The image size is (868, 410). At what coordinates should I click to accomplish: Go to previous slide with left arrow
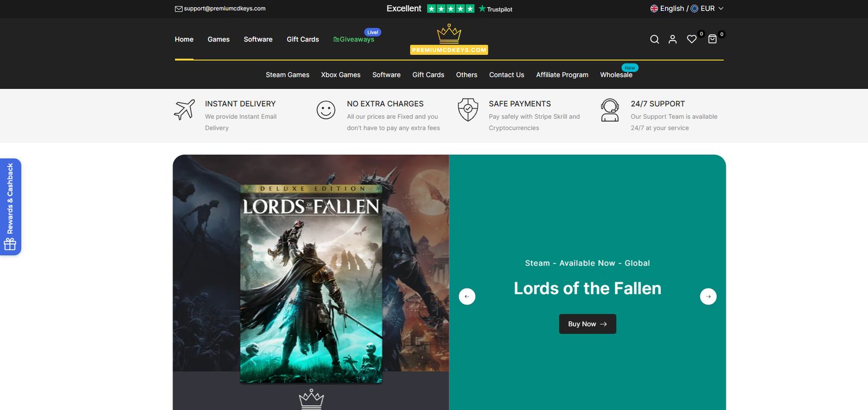[467, 297]
